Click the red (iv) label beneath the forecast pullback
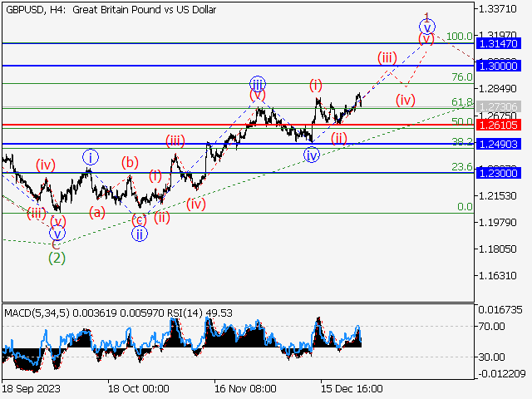 click(x=406, y=100)
